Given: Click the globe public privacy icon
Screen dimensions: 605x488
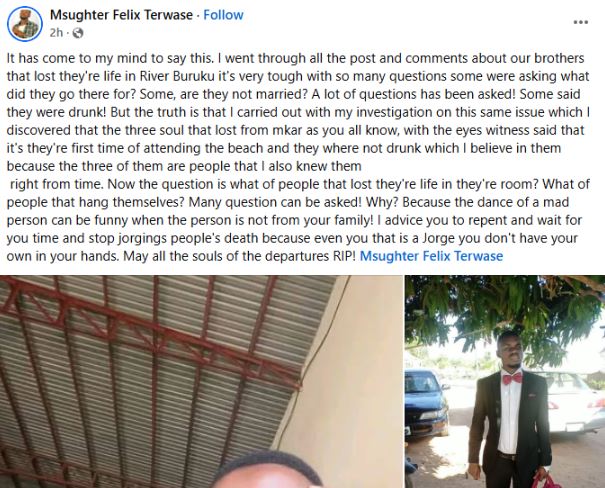Looking at the screenshot, I should [x=78, y=33].
